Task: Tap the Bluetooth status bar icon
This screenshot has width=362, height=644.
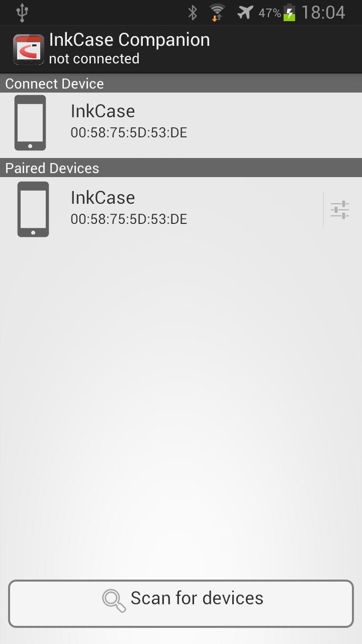Action: click(192, 12)
